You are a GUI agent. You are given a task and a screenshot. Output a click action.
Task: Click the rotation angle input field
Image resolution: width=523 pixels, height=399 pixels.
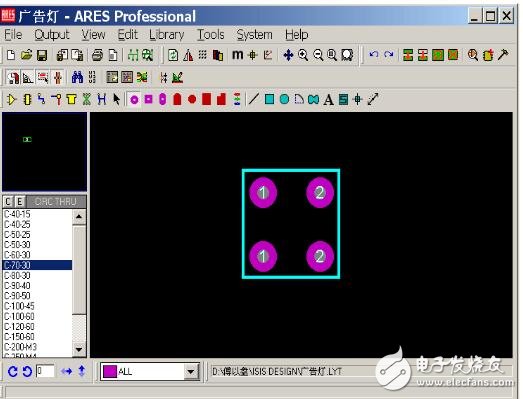tap(45, 371)
